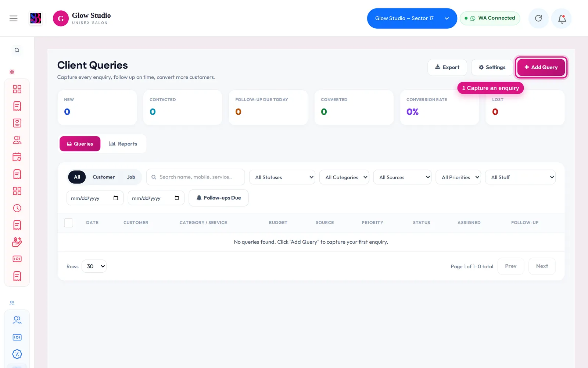
Task: Expand the All Statuses dropdown
Action: pyautogui.click(x=282, y=177)
